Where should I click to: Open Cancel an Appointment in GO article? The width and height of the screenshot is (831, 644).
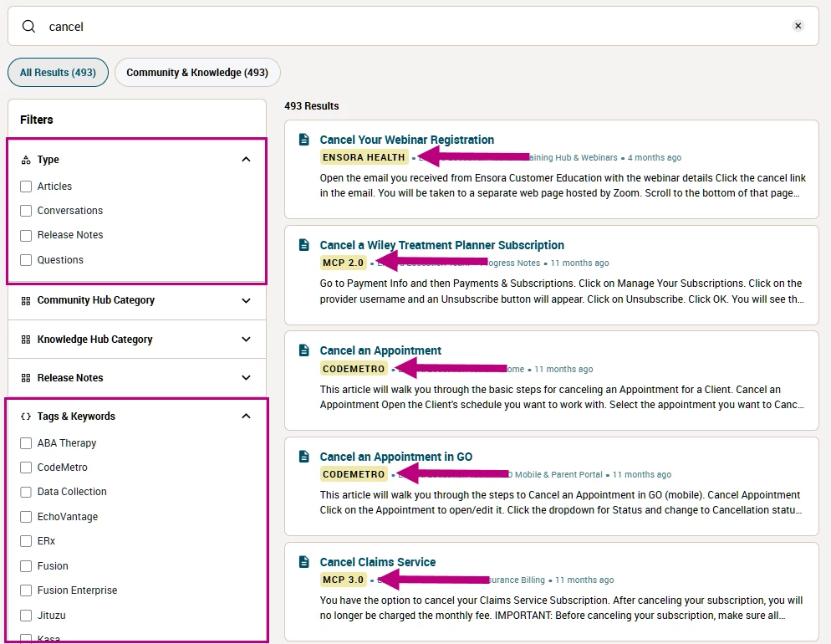point(396,457)
